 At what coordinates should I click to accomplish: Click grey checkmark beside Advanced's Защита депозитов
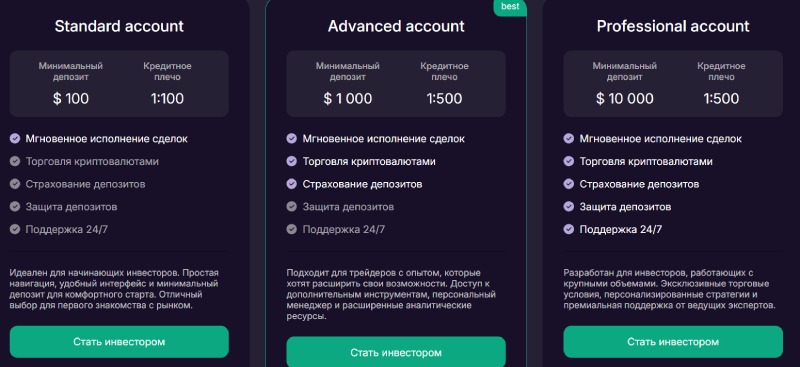(291, 207)
